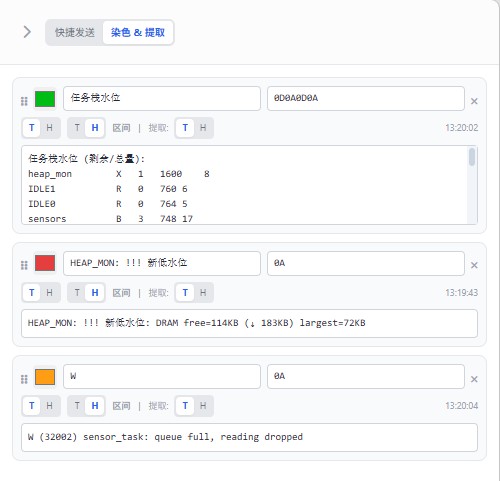The image size is (500, 481).
Task: Delete the W rule with its X
Action: [474, 379]
